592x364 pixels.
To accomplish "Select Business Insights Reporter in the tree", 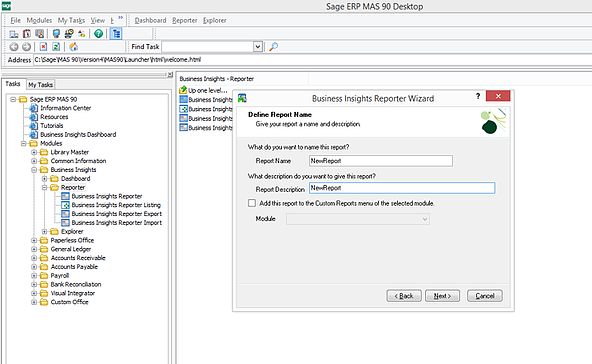I will [x=107, y=196].
